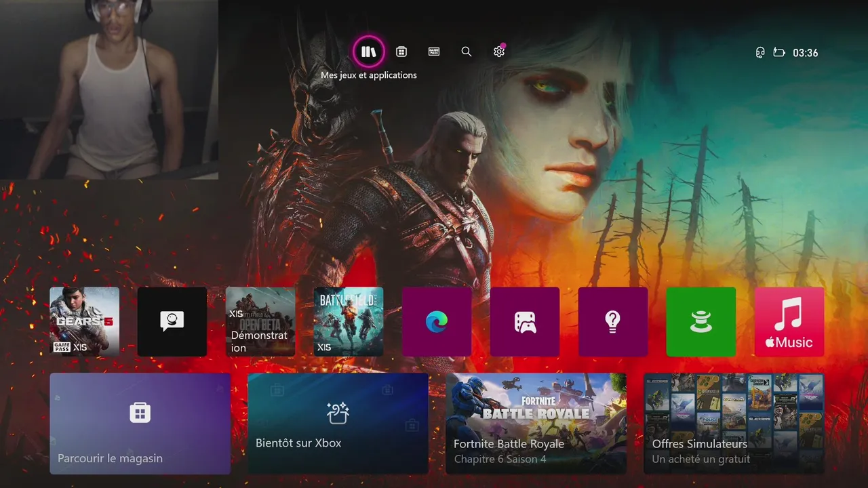Click the Un acheté un gratuit text
This screenshot has width=868, height=488.
(x=701, y=460)
